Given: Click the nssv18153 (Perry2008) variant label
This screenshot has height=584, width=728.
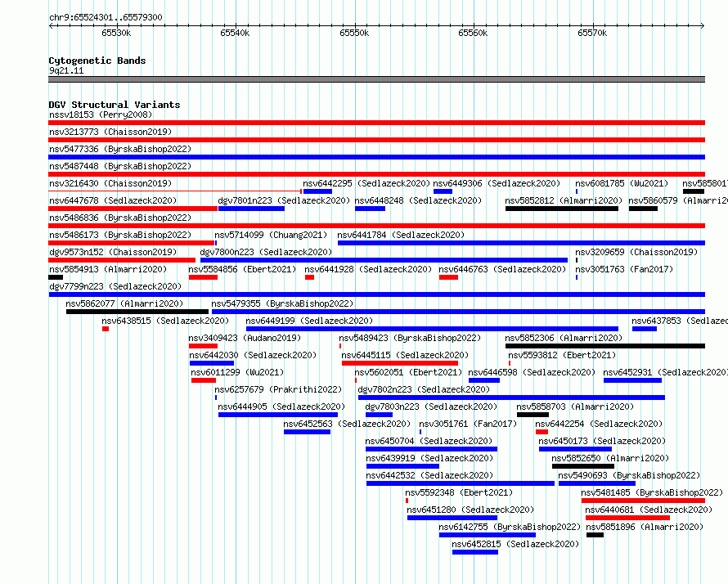Looking at the screenshot, I should point(101,115).
